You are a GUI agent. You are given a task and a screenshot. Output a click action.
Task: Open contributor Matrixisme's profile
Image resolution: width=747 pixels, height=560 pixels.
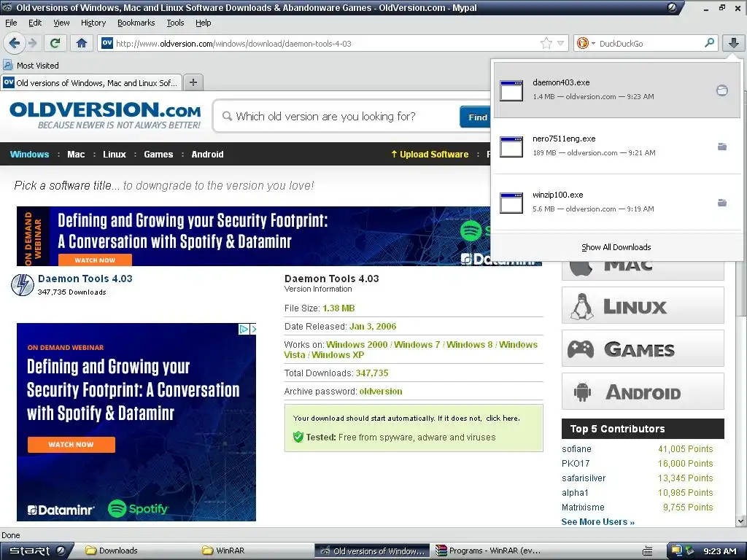[583, 507]
